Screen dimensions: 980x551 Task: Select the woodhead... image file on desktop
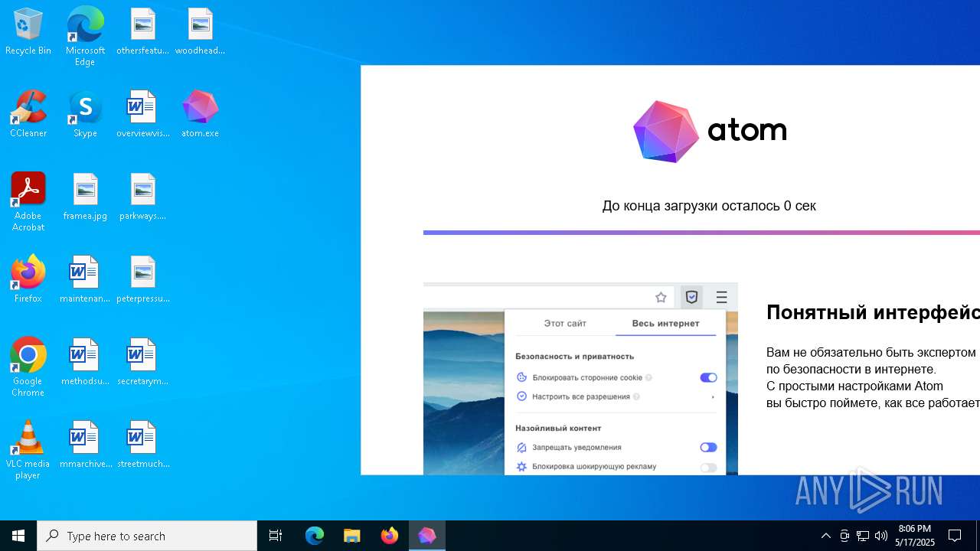coord(200,32)
